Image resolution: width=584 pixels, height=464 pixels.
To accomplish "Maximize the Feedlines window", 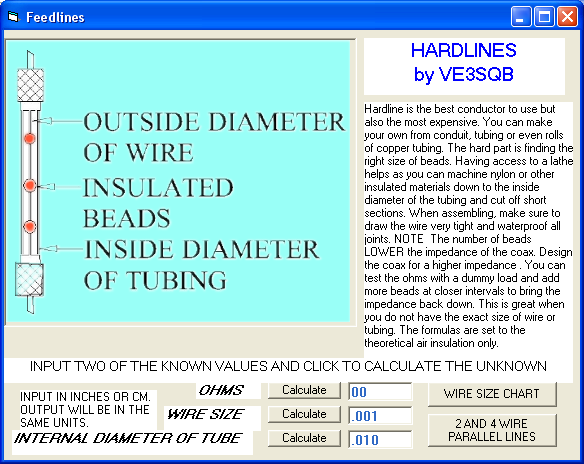I will coord(544,17).
